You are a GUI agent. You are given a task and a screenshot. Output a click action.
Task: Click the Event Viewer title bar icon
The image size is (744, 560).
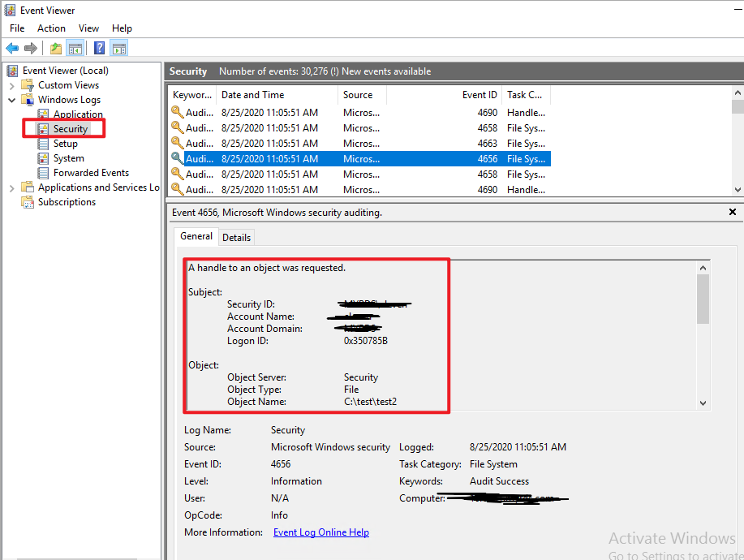(x=10, y=10)
